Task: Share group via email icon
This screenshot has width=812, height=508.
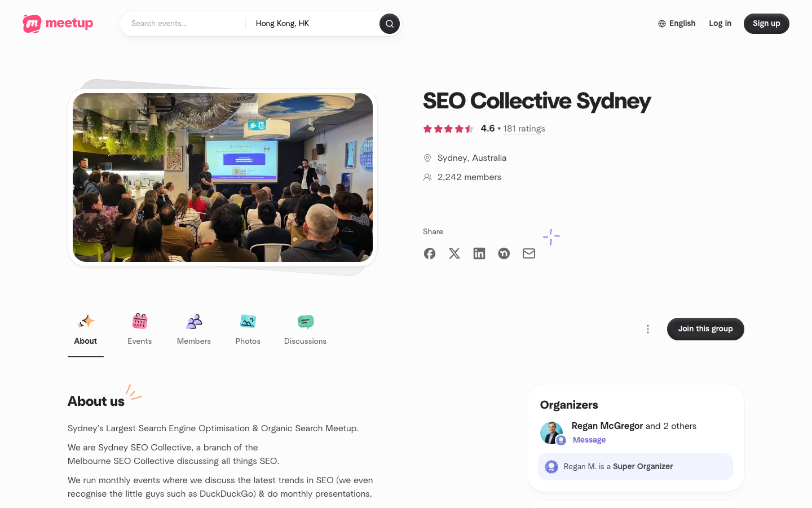Action: tap(529, 253)
